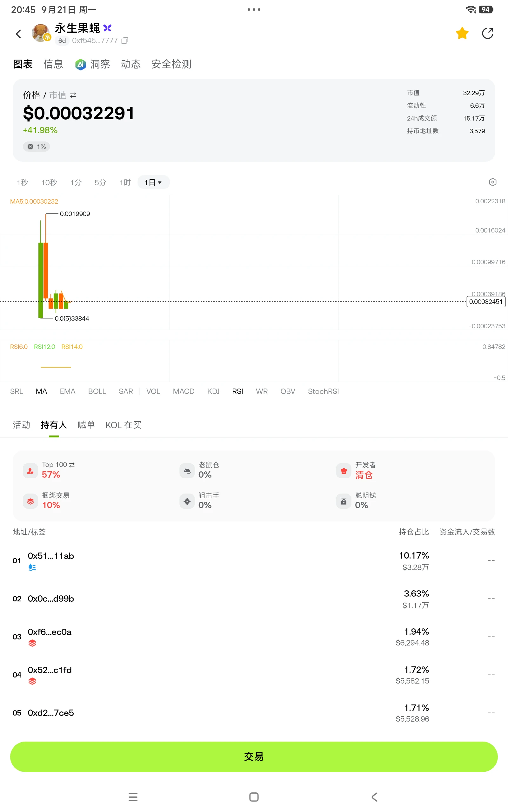Open holder address 0xd2...7ce5
Image resolution: width=508 pixels, height=812 pixels.
[x=51, y=713]
